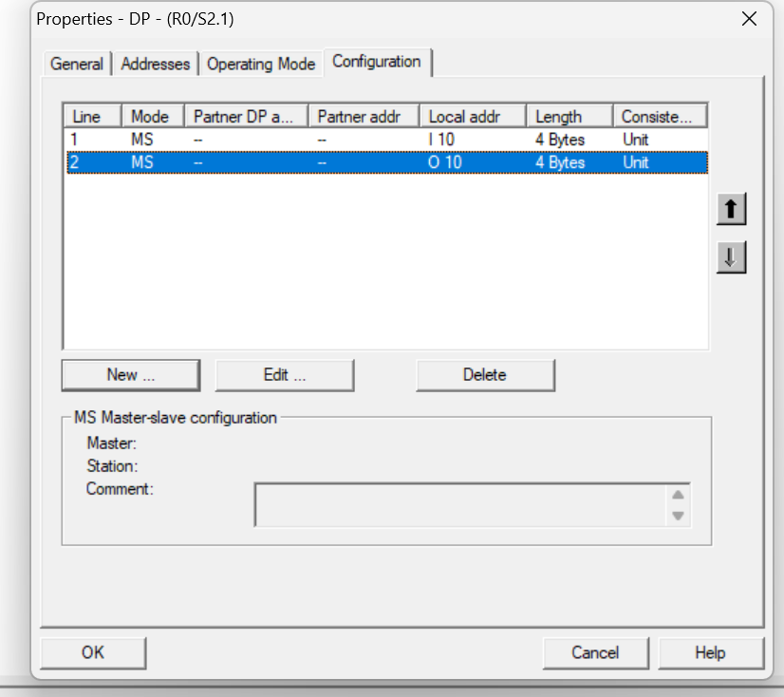Click the New ... button
The image size is (784, 697).
131,375
